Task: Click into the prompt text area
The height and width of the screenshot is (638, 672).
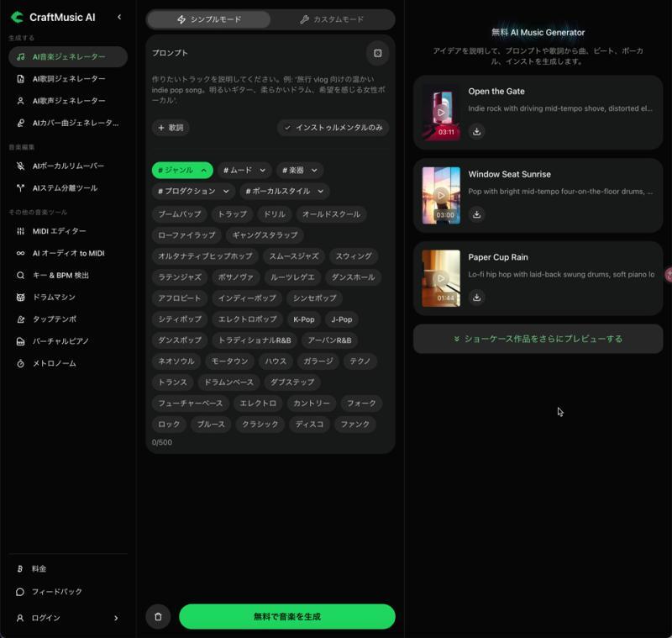Action: pos(270,90)
